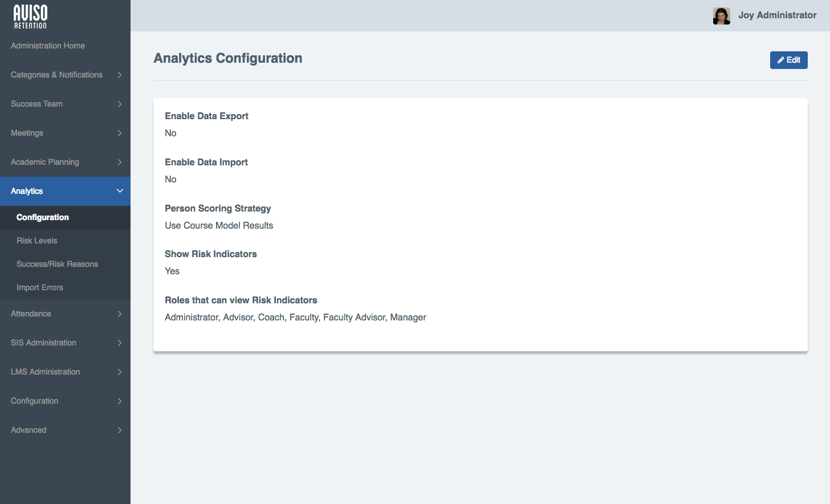The image size is (830, 504).
Task: Open Joy Administrator's profile avatar
Action: pyautogui.click(x=722, y=16)
